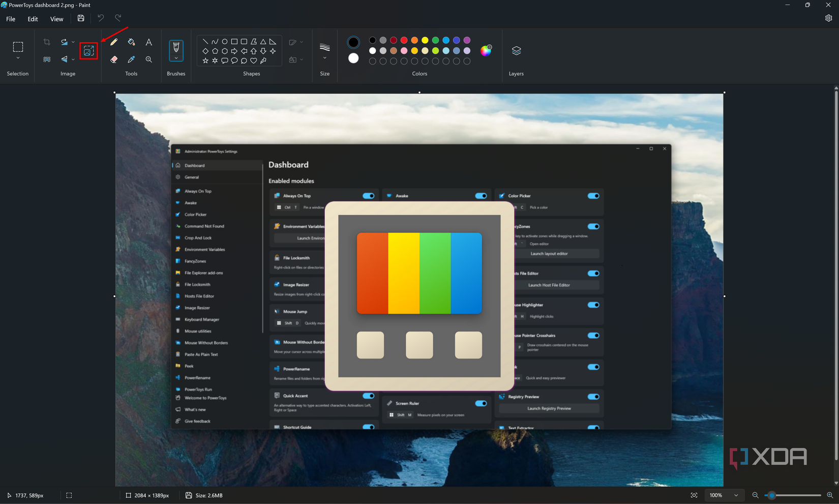Select the rectangular Selection tool

click(x=18, y=47)
